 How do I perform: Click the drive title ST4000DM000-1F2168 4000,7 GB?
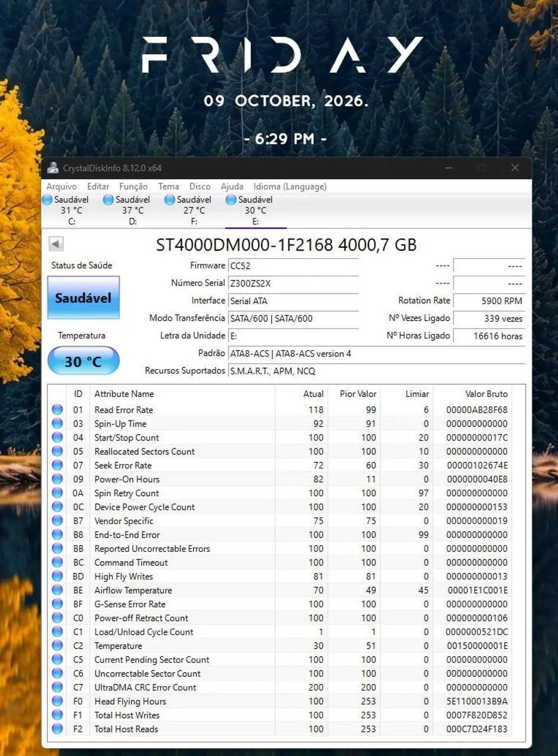click(286, 245)
